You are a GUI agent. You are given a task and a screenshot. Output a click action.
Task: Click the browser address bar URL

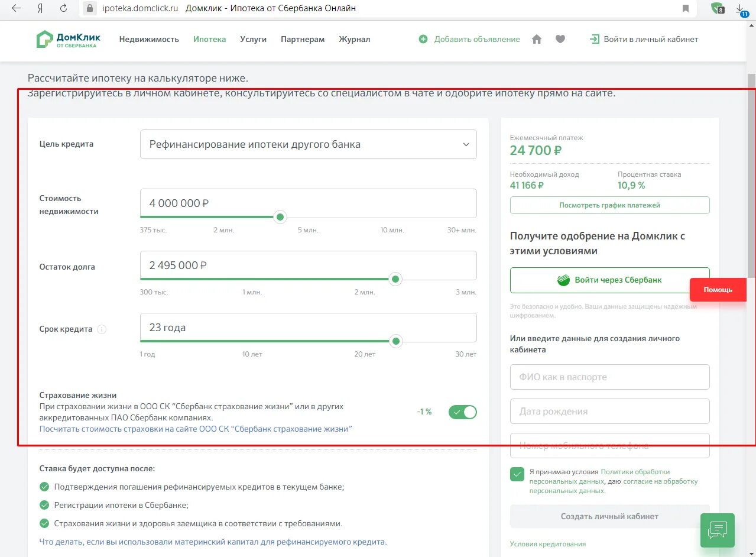tap(140, 8)
